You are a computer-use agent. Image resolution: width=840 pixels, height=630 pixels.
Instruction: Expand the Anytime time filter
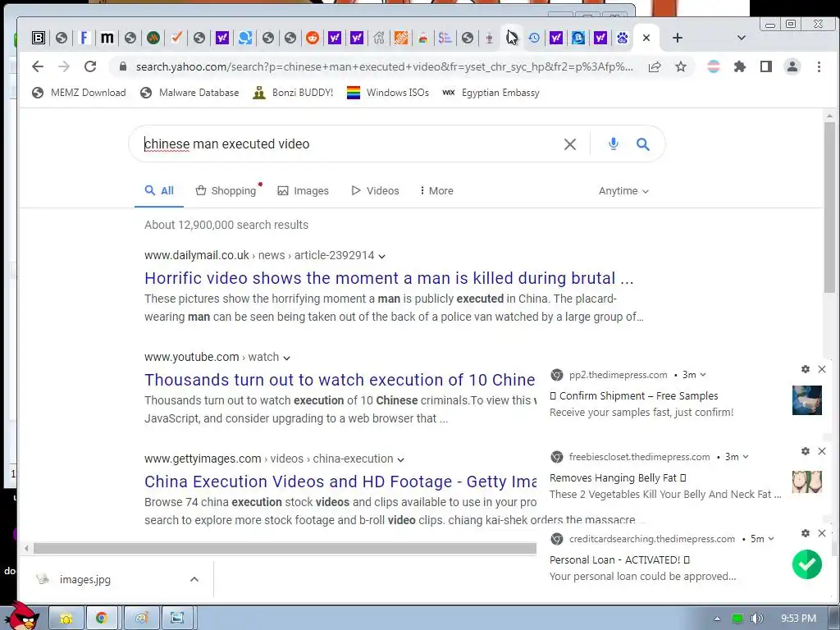coord(623,191)
